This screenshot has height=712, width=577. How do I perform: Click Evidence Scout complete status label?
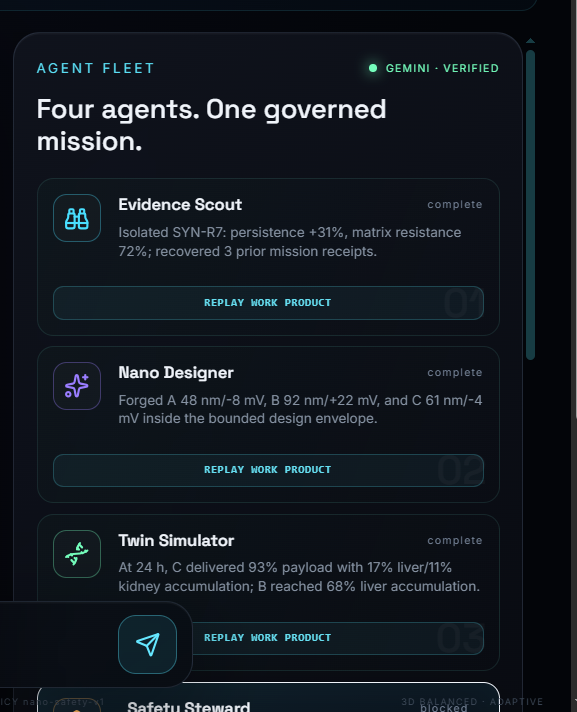tap(454, 204)
